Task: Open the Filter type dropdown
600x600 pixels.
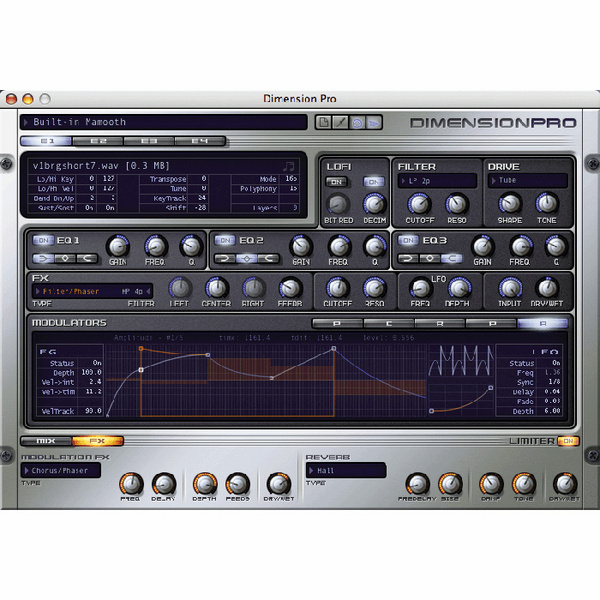Action: pos(437,181)
